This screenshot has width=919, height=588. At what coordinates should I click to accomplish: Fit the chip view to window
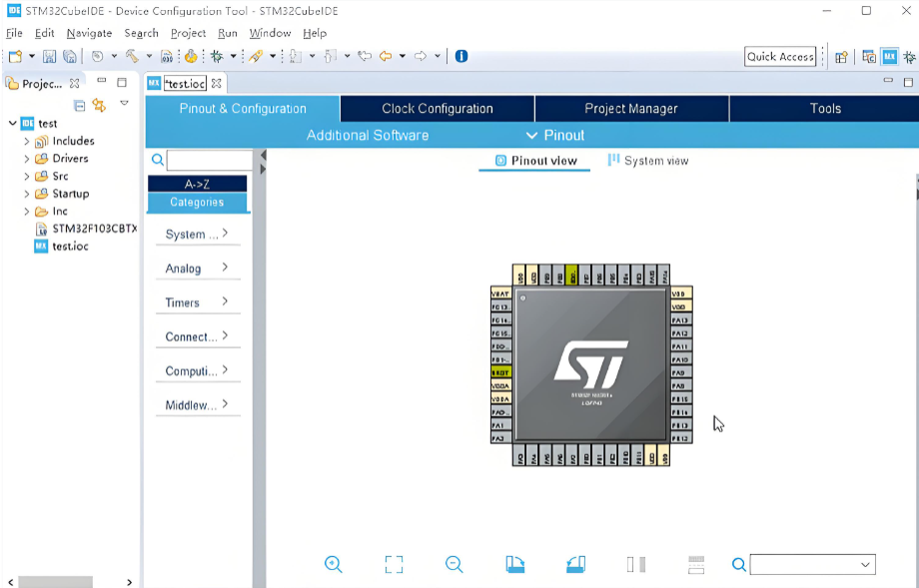[394, 564]
